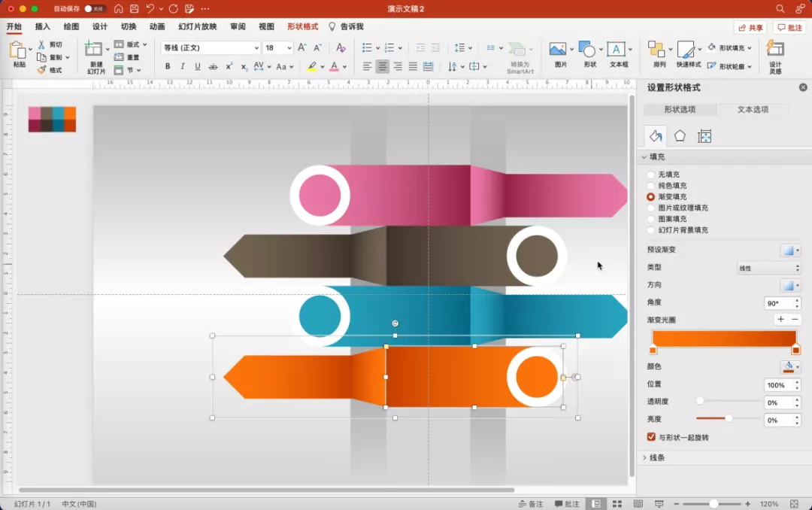Viewport: 812px width, 510px height.
Task: Apply strikethrough formatting
Action: point(213,66)
